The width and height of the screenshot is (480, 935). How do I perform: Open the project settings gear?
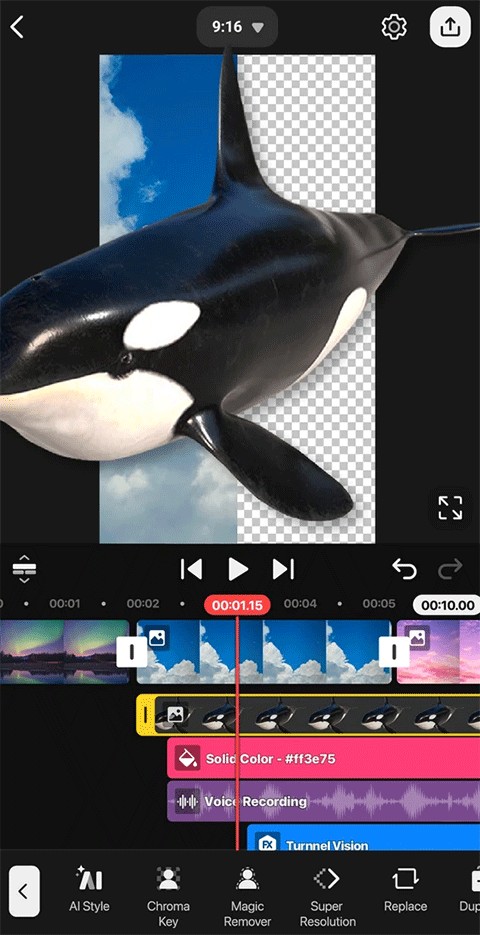[394, 27]
